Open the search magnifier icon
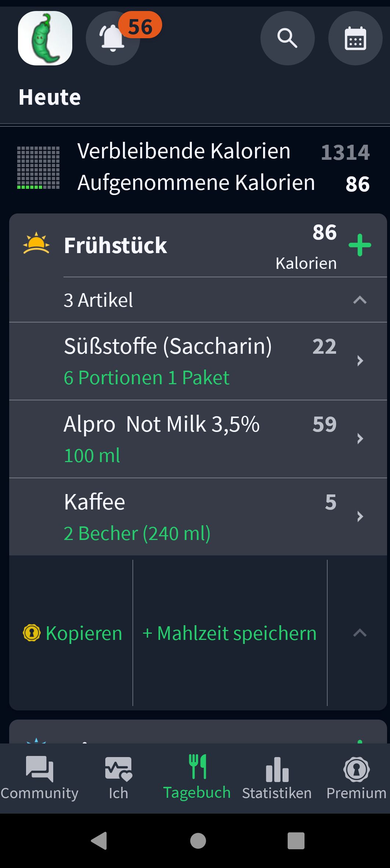The width and height of the screenshot is (390, 868). click(287, 38)
